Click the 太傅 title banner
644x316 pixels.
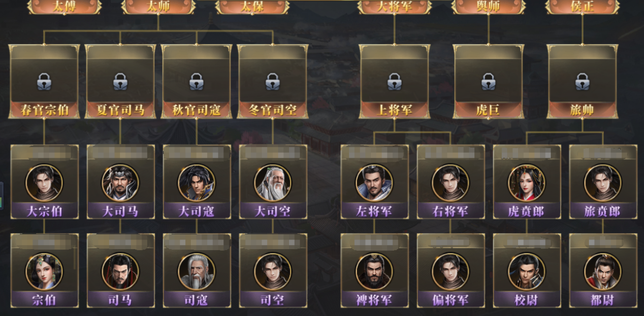coord(65,7)
